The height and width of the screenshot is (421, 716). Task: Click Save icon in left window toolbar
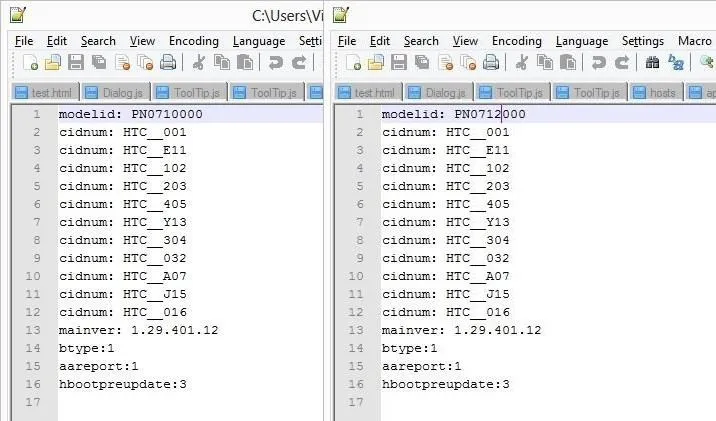(x=76, y=62)
